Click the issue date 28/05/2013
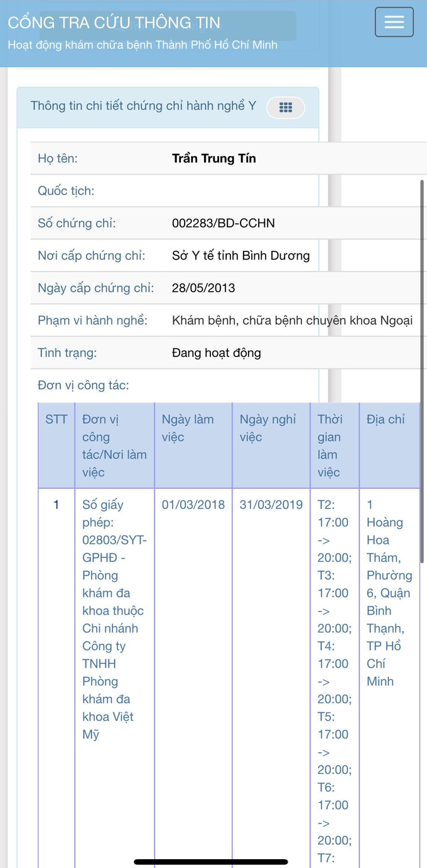 [203, 288]
